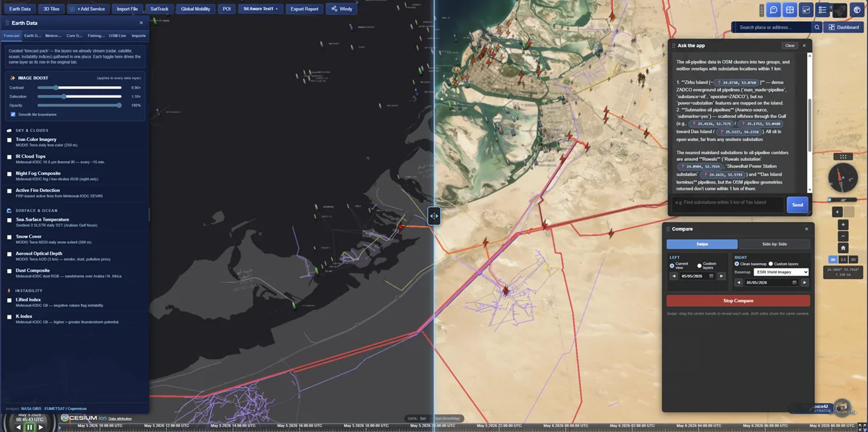
Task: Open the Basemap ESRI World Imagery dropdown
Action: 781,272
